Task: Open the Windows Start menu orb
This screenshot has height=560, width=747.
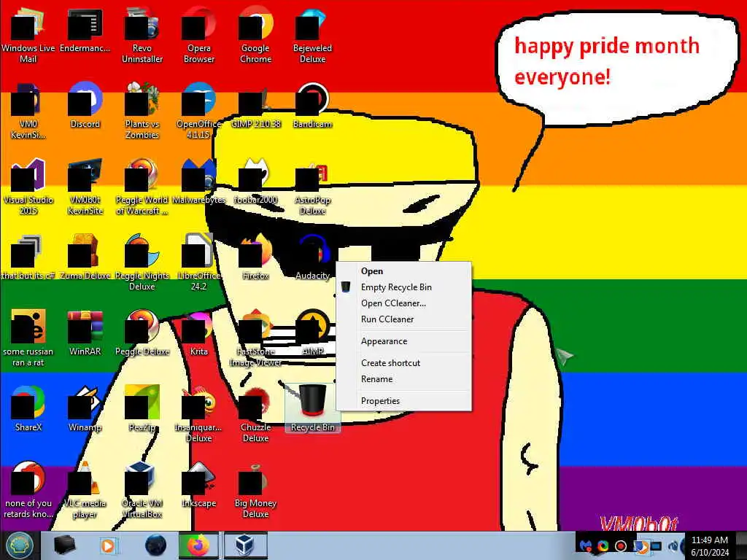Action: click(19, 545)
